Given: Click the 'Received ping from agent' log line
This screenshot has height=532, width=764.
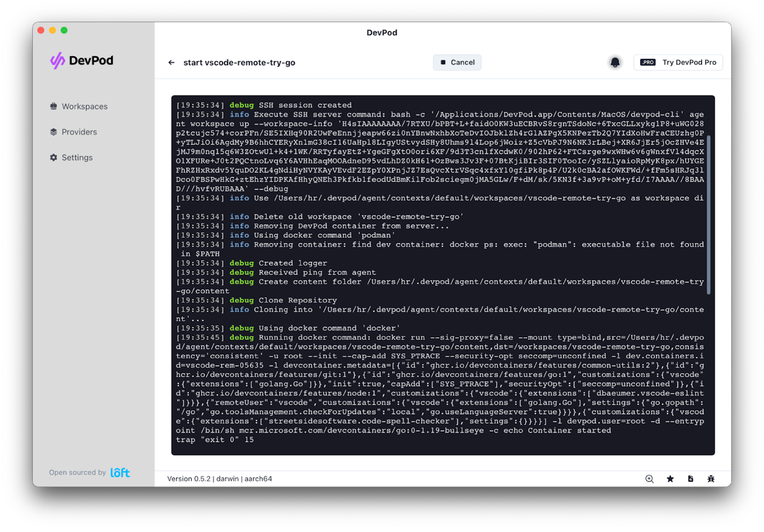Looking at the screenshot, I should click(276, 272).
